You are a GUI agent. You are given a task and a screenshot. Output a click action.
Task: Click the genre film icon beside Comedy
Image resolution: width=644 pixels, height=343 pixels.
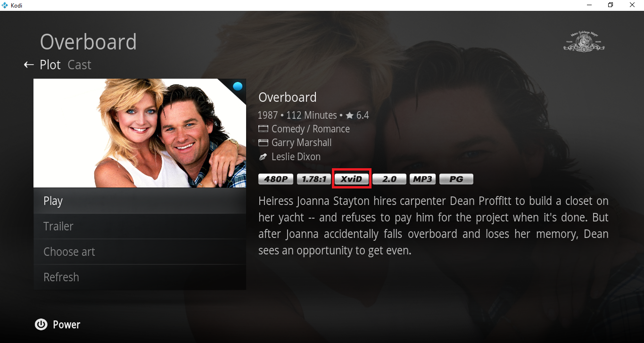[x=263, y=129]
